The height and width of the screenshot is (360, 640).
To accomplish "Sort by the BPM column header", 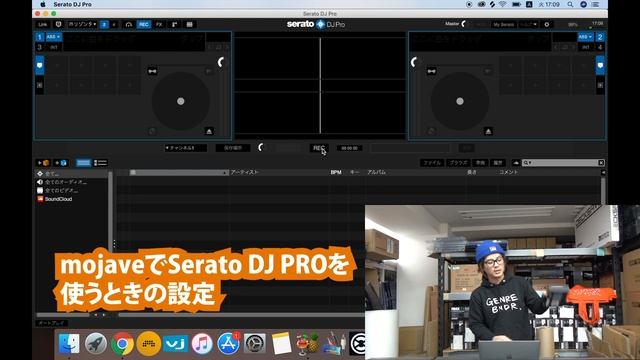I will point(336,172).
